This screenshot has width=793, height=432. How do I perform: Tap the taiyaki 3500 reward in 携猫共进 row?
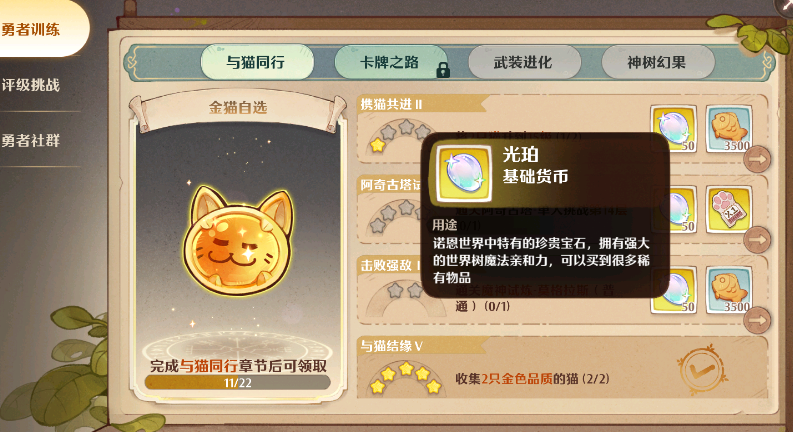point(729,128)
